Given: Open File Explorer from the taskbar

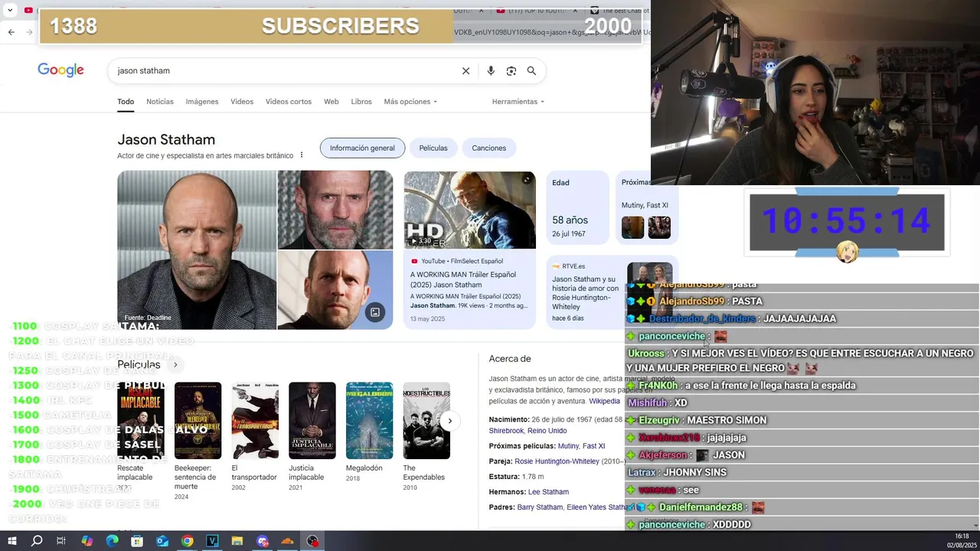Looking at the screenshot, I should tap(237, 541).
